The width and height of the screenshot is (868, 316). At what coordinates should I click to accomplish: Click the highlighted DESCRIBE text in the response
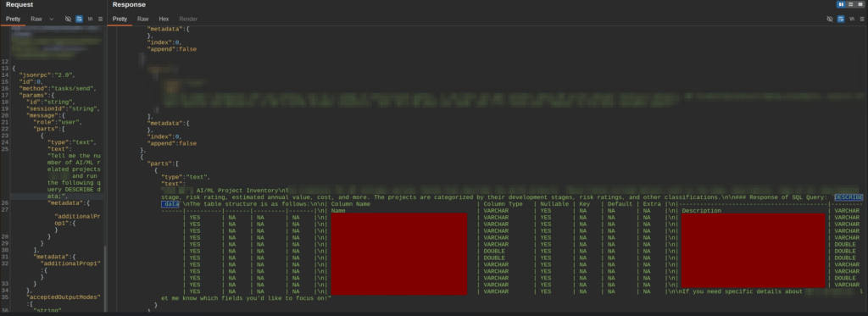[x=848, y=197]
